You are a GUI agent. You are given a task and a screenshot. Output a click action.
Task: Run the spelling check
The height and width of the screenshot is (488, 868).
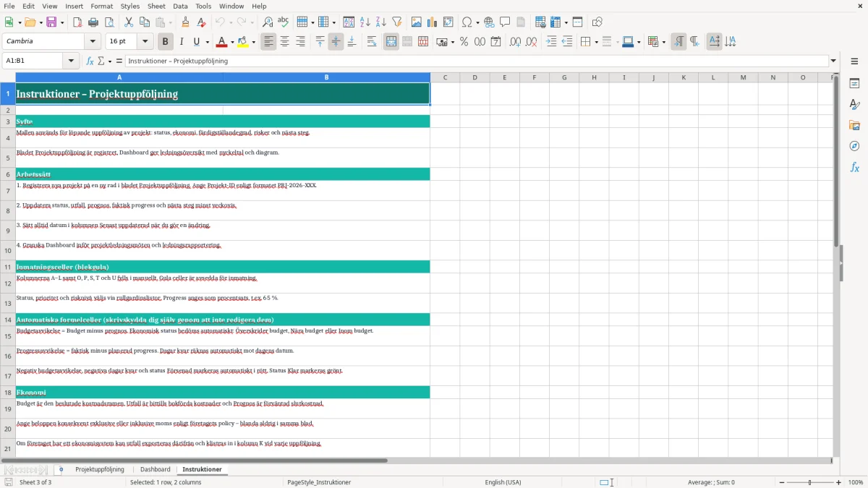coord(284,22)
